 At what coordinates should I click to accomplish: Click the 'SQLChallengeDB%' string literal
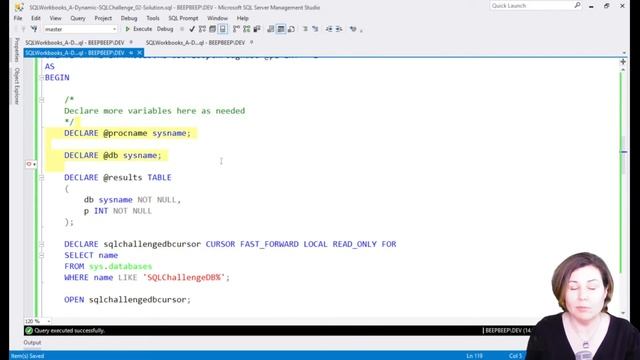coord(184,278)
